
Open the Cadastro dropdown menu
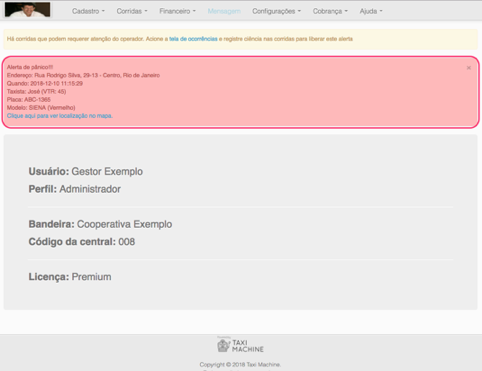88,11
